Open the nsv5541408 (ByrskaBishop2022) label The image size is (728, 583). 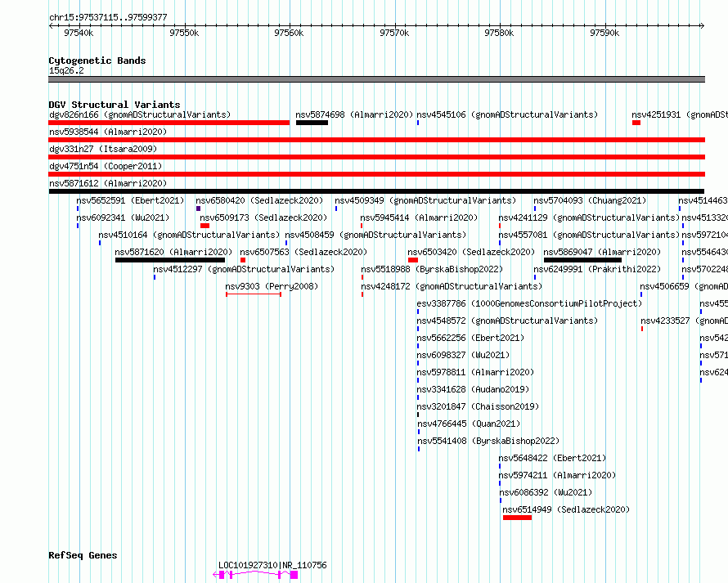(x=488, y=441)
